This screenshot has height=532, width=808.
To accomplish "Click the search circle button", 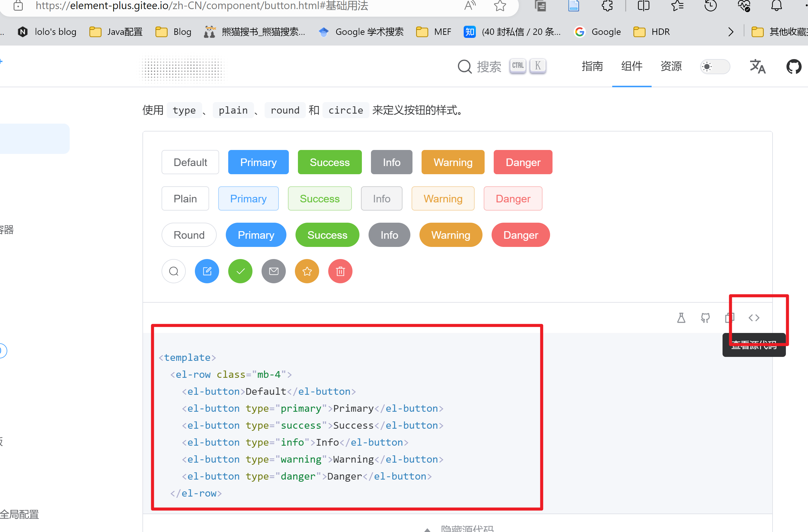I will (x=173, y=271).
